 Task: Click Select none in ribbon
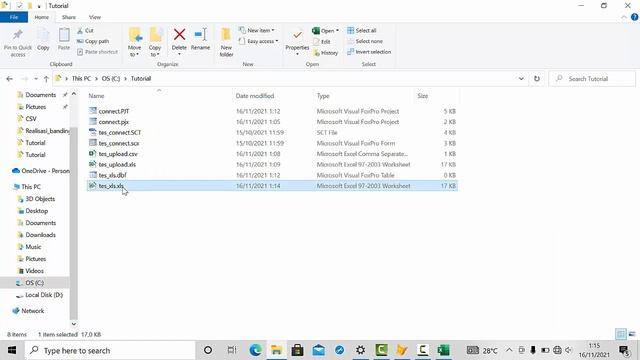pyautogui.click(x=365, y=41)
